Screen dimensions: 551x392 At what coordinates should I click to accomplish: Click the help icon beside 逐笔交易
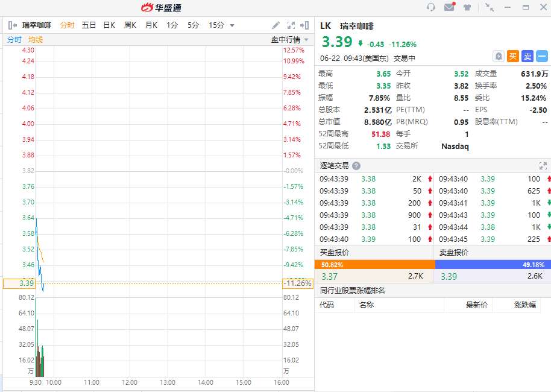pos(356,166)
